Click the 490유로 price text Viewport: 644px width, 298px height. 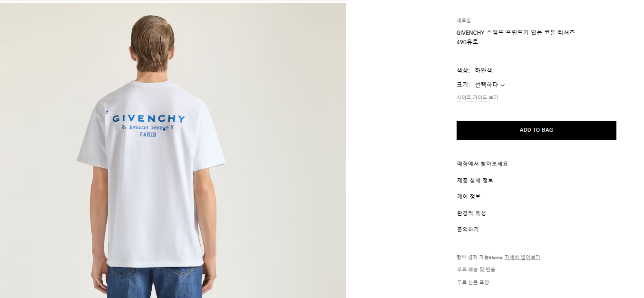[x=467, y=42]
